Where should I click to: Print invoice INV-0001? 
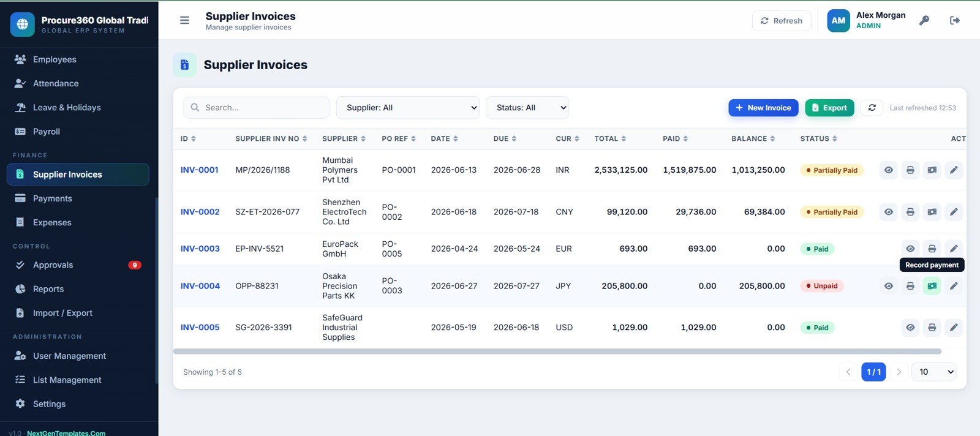[910, 170]
